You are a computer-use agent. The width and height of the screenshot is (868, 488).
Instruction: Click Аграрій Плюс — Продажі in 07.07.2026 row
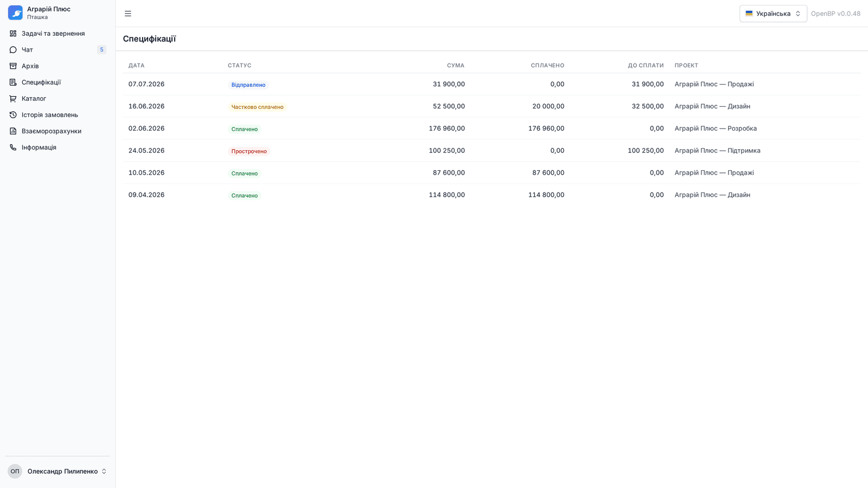click(714, 84)
